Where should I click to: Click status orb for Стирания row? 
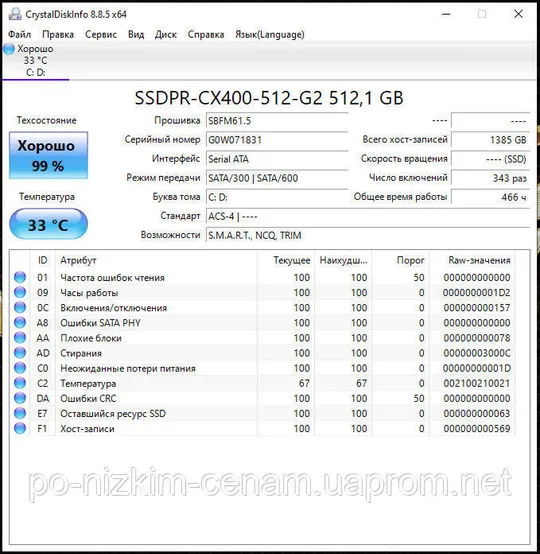(20, 353)
